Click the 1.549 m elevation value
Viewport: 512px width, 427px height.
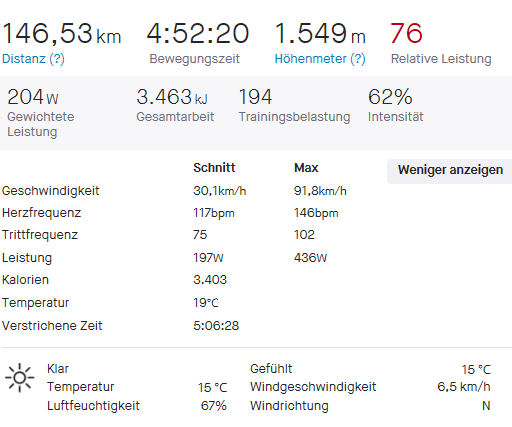pos(320,33)
